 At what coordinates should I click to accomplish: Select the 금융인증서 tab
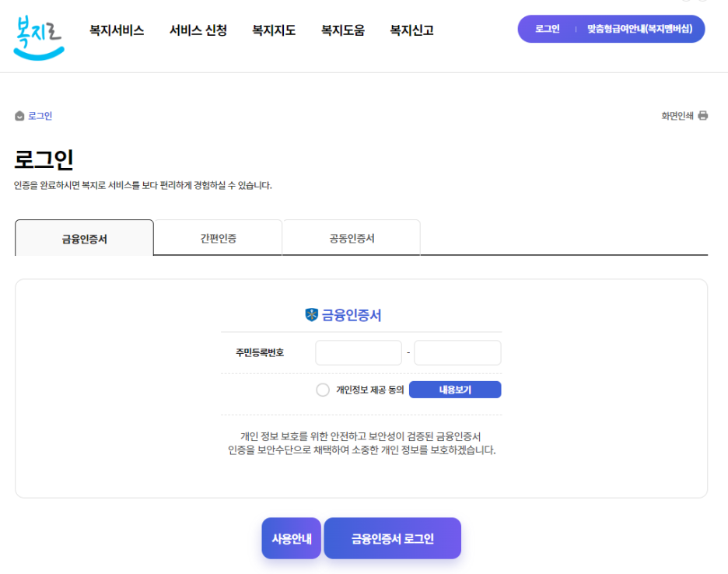[x=84, y=237]
